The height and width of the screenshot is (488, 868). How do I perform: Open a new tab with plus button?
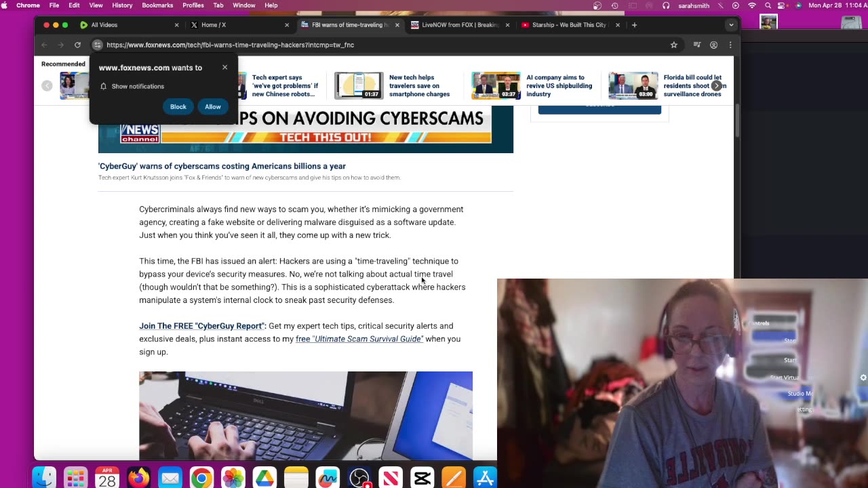[x=634, y=25]
